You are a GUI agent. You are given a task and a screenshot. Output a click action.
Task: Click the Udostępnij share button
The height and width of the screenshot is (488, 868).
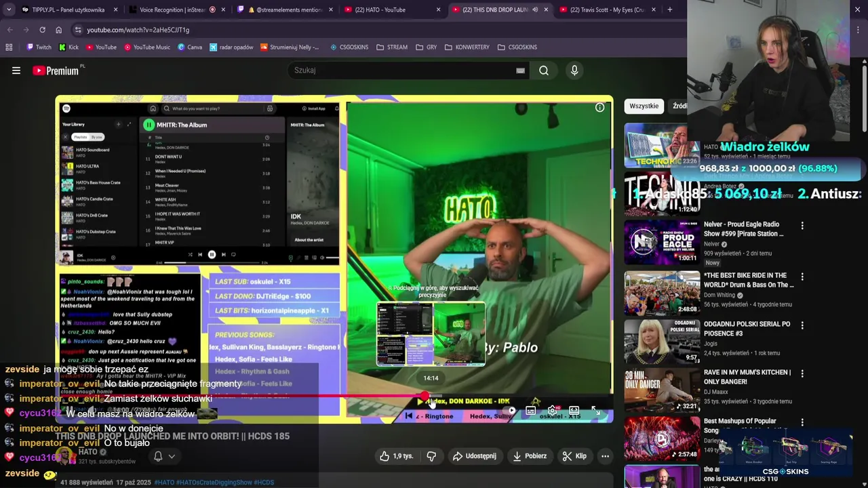pos(475,456)
